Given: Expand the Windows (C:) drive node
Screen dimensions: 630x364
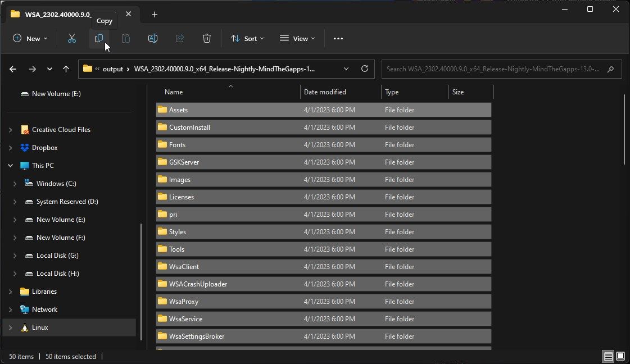Looking at the screenshot, I should click(x=15, y=184).
